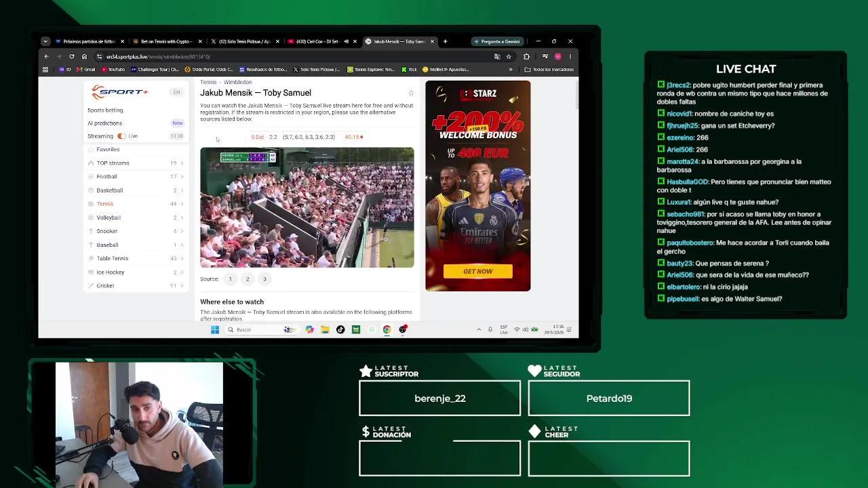Click the Sport+ logo

[x=119, y=92]
